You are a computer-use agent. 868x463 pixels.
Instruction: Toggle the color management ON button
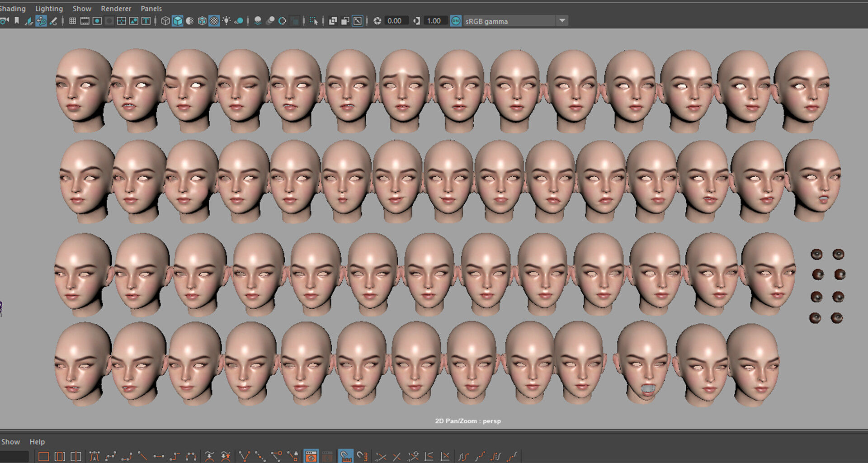456,21
